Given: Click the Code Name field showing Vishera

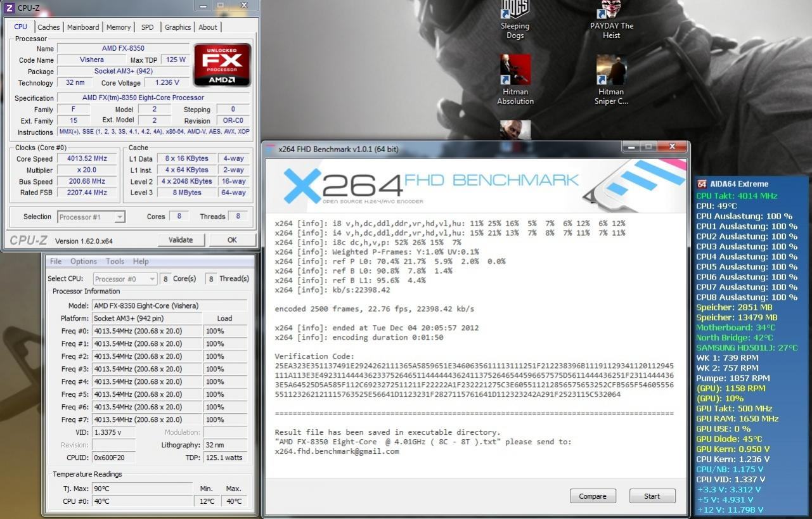Looking at the screenshot, I should 92,60.
